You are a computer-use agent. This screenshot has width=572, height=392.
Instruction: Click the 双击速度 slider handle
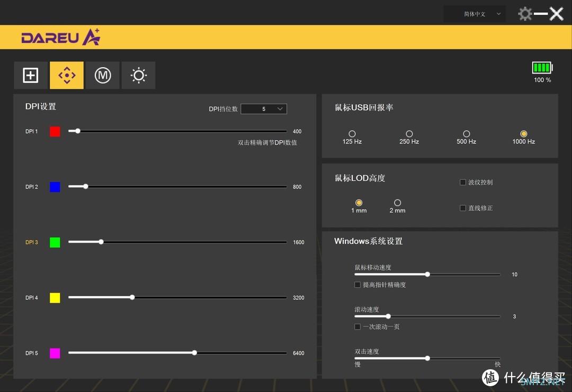427,358
